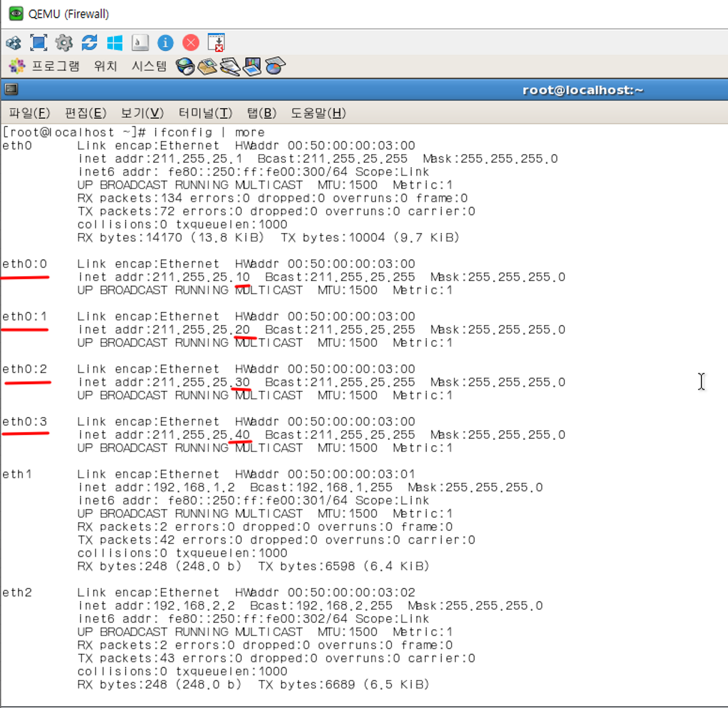The height and width of the screenshot is (708, 728).
Task: Open the mail client launcher icon
Action: click(x=208, y=66)
